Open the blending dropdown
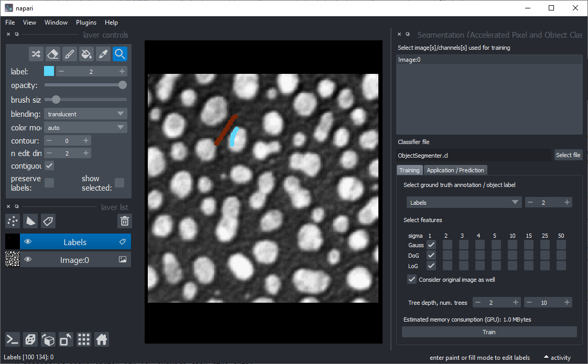Image resolution: width=588 pixels, height=364 pixels. (85, 114)
